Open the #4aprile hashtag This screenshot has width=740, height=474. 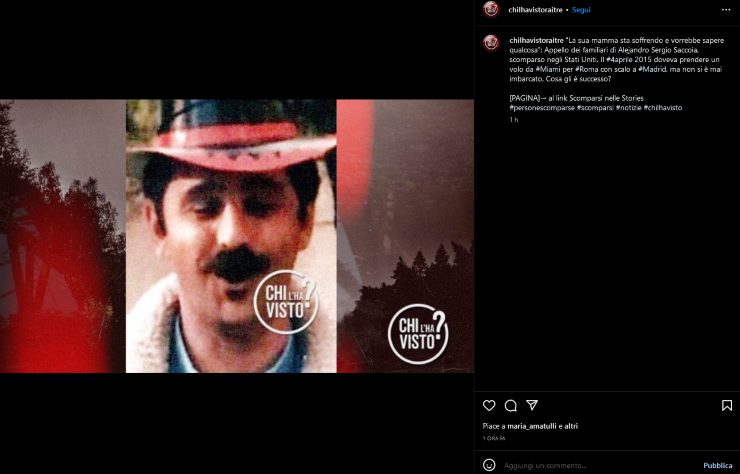(x=620, y=60)
